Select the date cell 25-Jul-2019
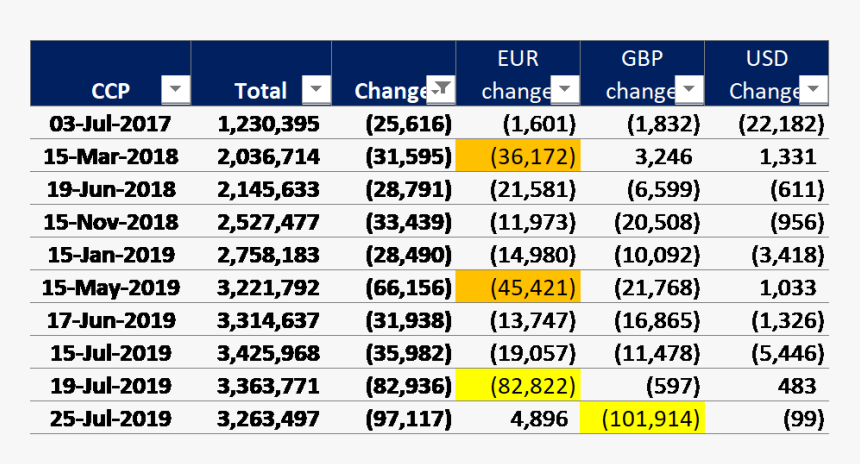The width and height of the screenshot is (860, 464). pyautogui.click(x=110, y=418)
